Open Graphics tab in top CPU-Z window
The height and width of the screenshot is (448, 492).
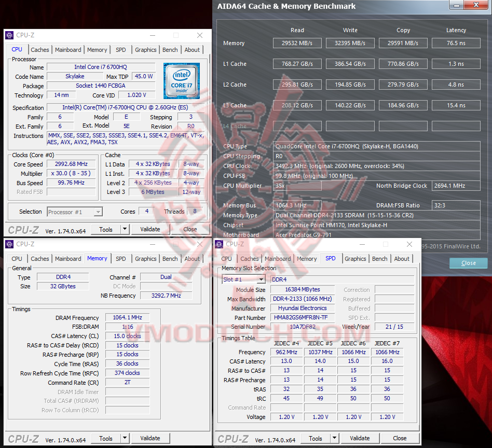(146, 50)
